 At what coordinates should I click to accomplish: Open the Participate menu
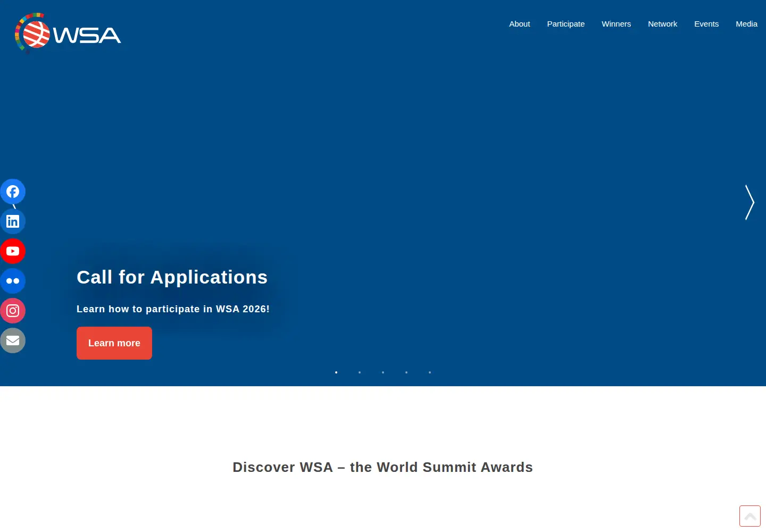pos(565,24)
